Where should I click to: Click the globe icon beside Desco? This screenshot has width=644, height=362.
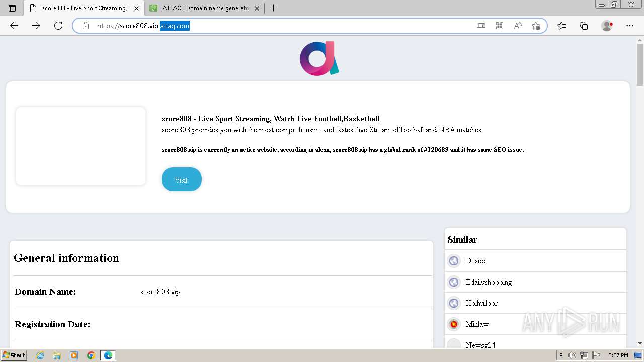point(454,261)
